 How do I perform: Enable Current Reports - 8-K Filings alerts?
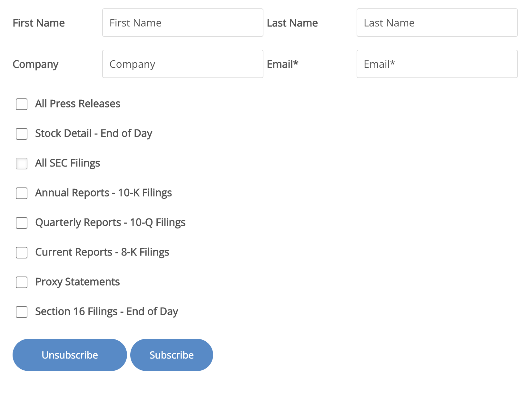pyautogui.click(x=21, y=253)
